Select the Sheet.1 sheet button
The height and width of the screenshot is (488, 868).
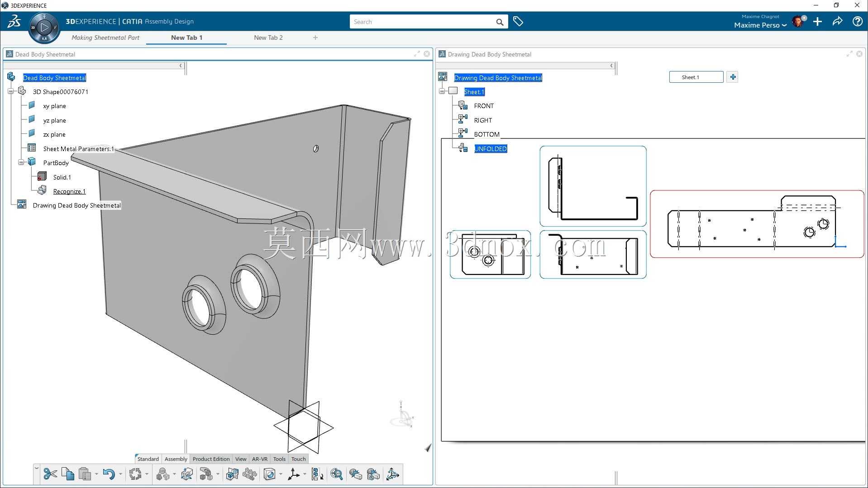coord(696,77)
